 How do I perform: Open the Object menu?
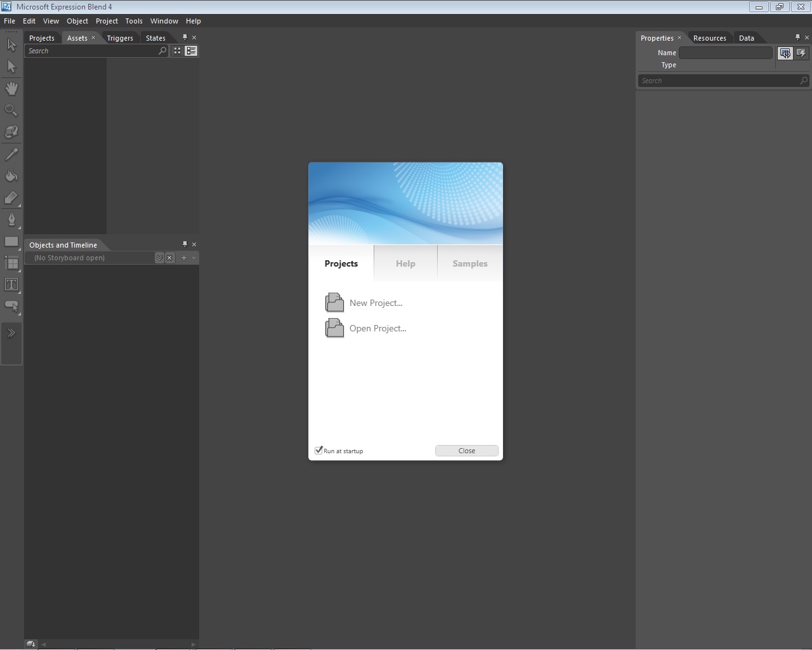tap(77, 21)
